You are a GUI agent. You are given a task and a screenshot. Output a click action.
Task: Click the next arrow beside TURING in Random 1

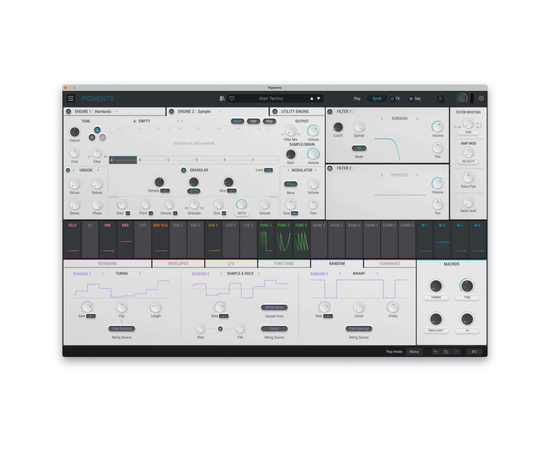pyautogui.click(x=140, y=274)
